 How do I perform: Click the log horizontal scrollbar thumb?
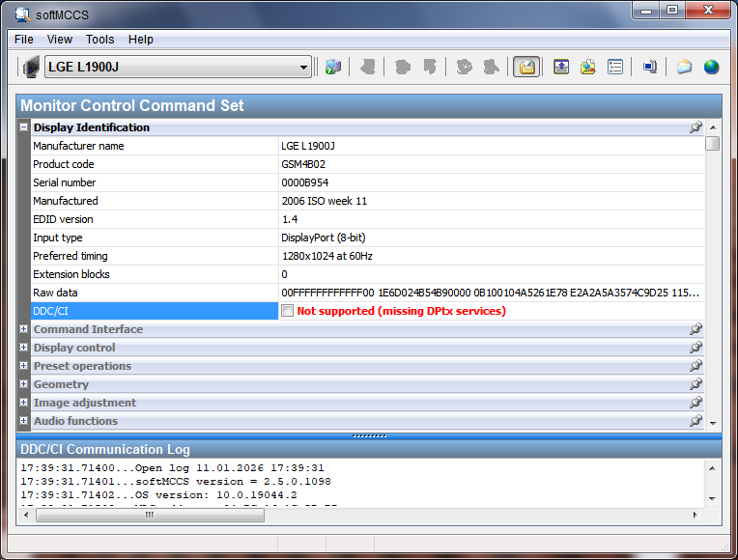150,515
